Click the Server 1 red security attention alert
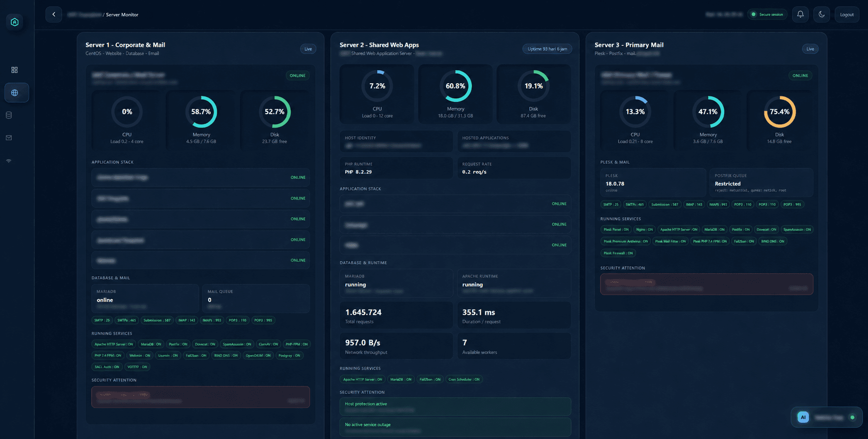 click(x=200, y=397)
